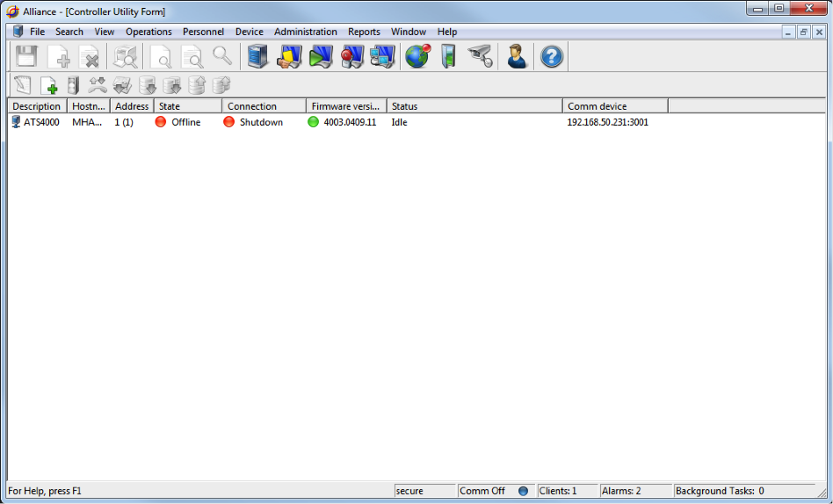Open the person/user icon in toolbar
833x504 pixels.
point(517,57)
